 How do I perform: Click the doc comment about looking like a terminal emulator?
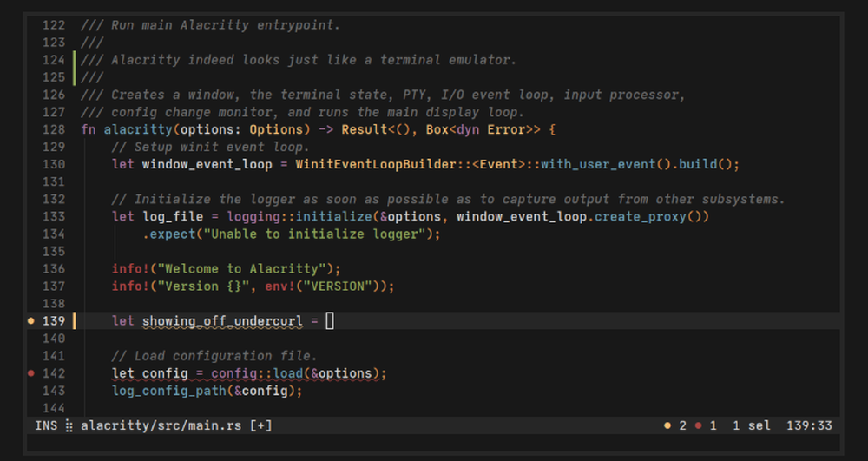[299, 60]
